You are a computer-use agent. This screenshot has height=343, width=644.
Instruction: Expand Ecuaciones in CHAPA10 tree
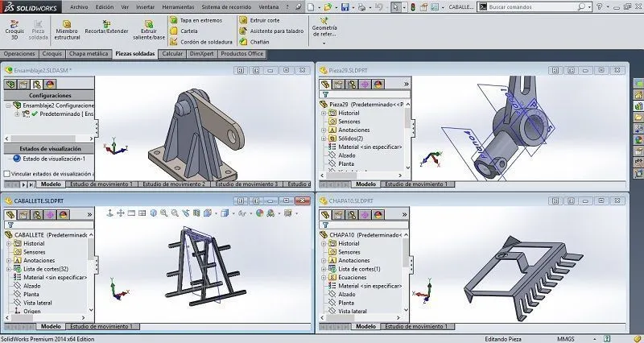[x=324, y=277]
